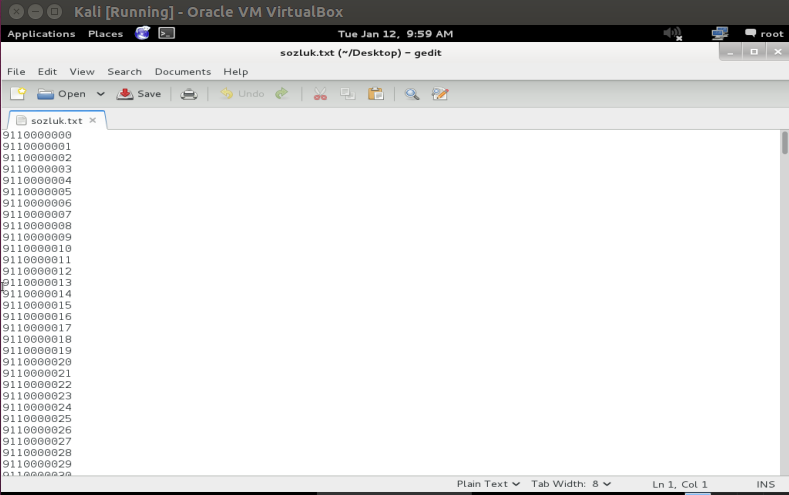The width and height of the screenshot is (789, 495).
Task: Open the Edit menu
Action: click(x=47, y=71)
